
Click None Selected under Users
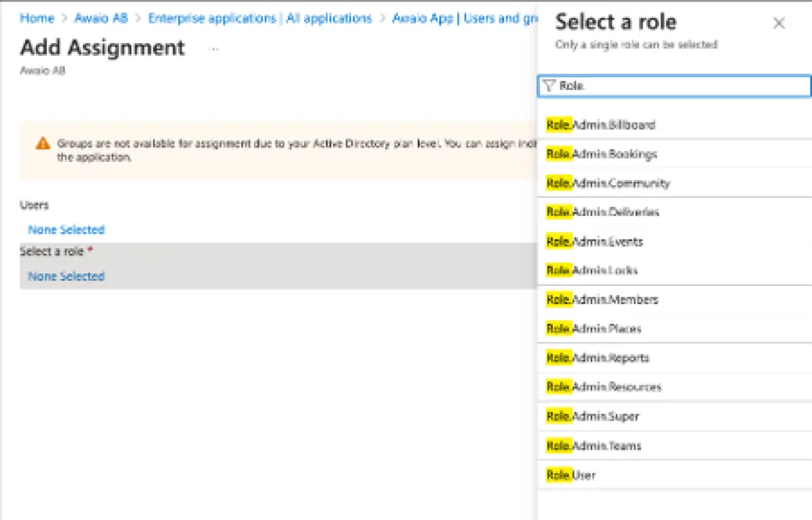[67, 229]
